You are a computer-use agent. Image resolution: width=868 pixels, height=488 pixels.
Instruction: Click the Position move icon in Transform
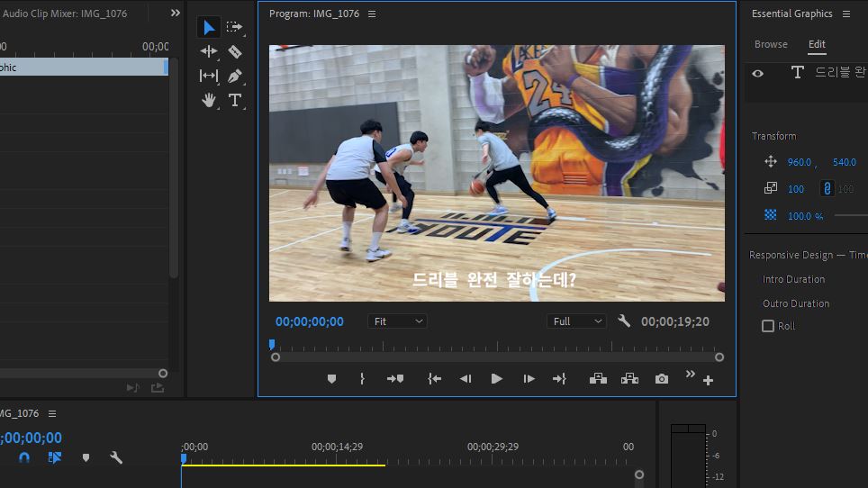(x=771, y=161)
